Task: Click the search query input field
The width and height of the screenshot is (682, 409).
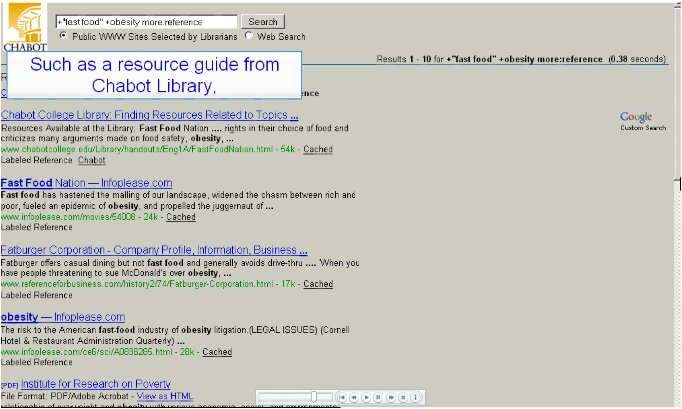Action: tap(147, 22)
